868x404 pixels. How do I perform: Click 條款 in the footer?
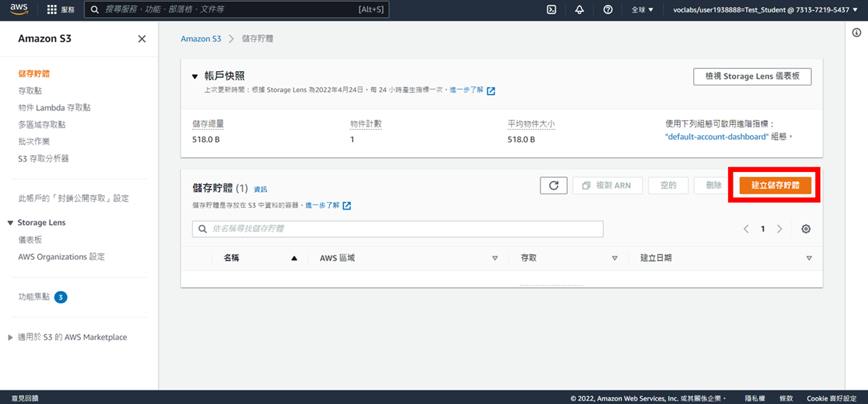pos(786,398)
